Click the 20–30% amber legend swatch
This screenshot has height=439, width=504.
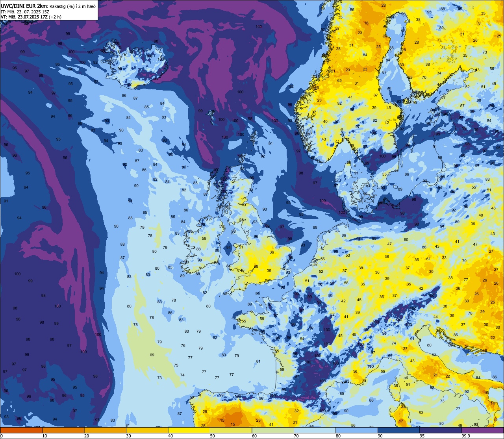pos(105,430)
